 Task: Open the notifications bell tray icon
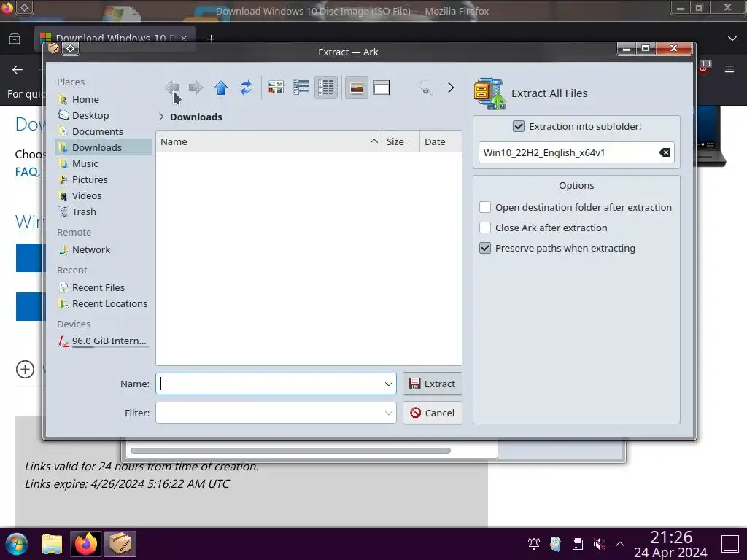(533, 543)
